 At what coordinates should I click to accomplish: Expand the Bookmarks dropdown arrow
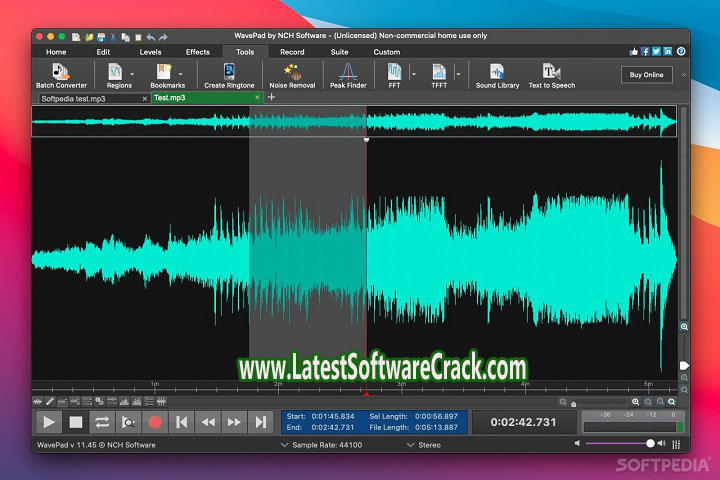181,73
